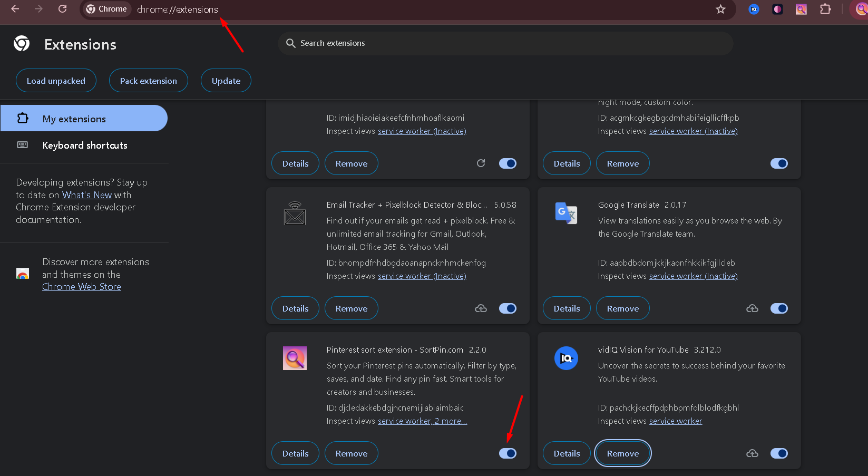Reload the page with the refresh icon

point(62,9)
